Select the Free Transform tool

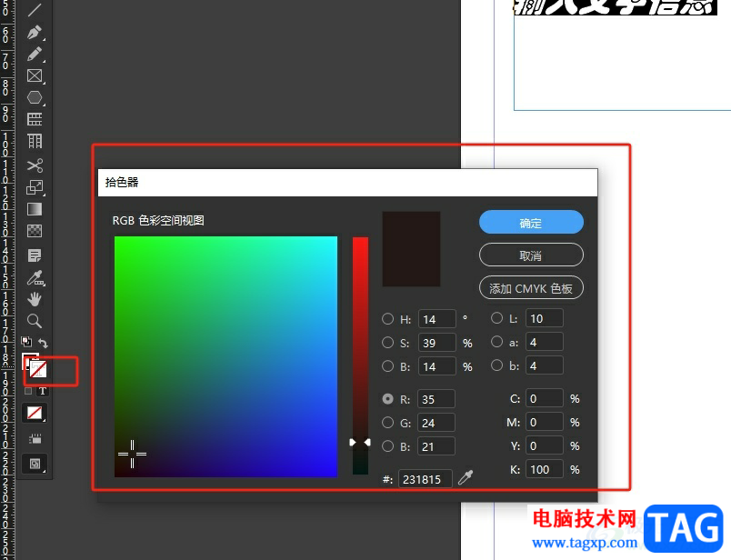point(35,187)
